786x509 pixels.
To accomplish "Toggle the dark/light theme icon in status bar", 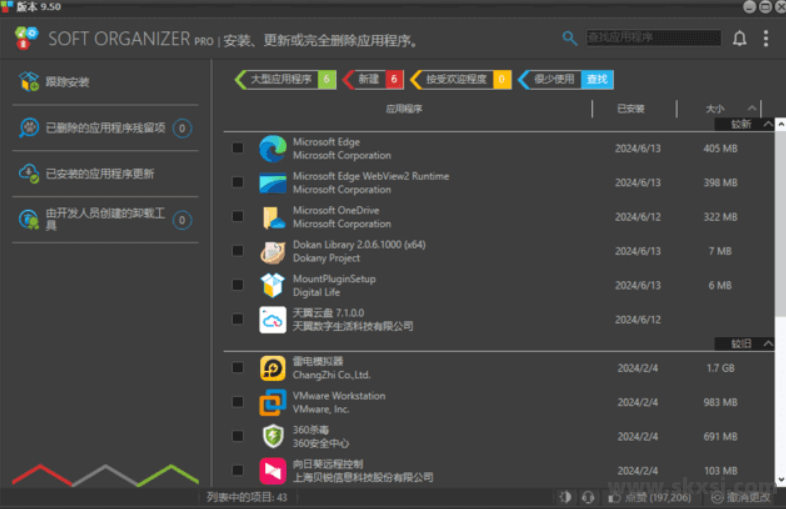I will click(565, 497).
